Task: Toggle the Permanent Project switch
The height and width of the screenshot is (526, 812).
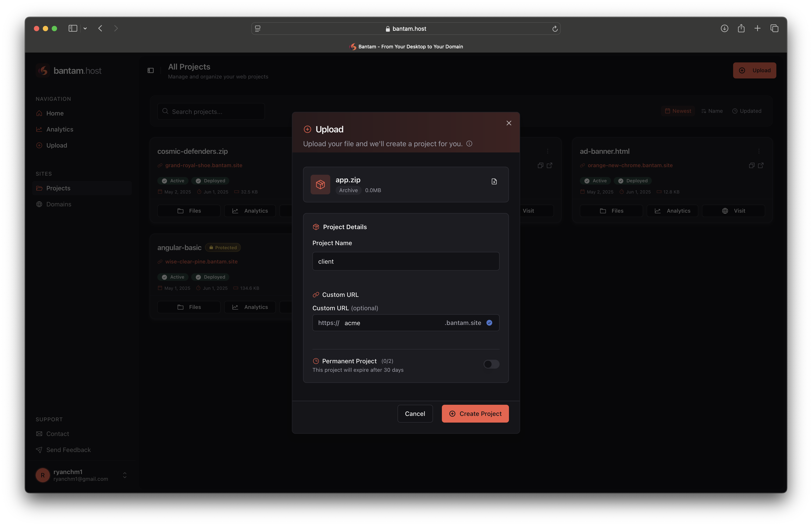Action: click(x=491, y=364)
